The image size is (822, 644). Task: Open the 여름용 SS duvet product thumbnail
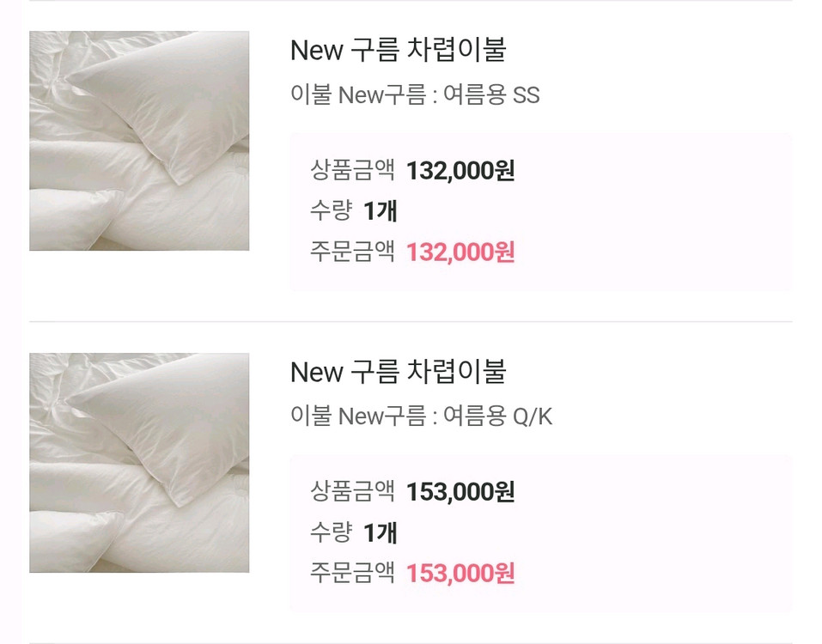[139, 141]
